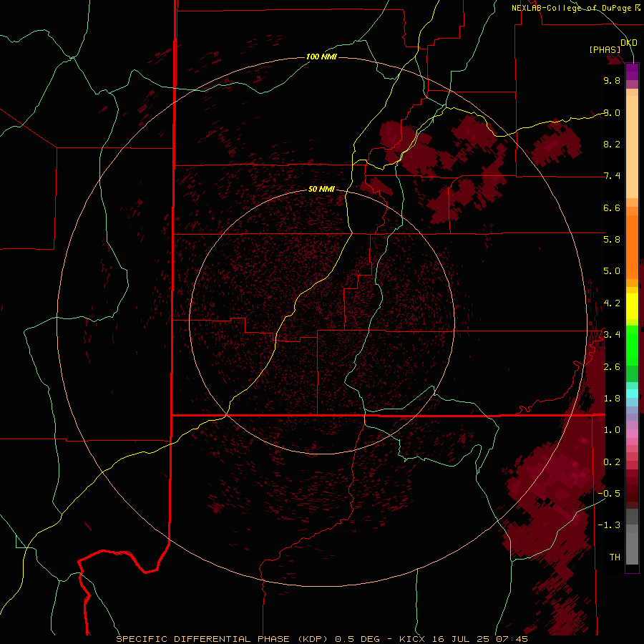
Task: Click the KICX station identifier in the caption
Action: 414,639
